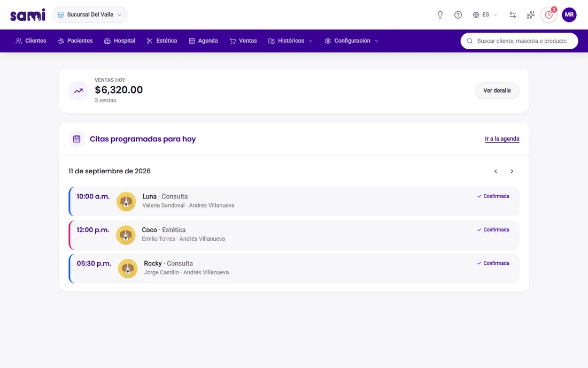The width and height of the screenshot is (588, 368).
Task: Open the sparkles AI assistant icon
Action: tap(531, 14)
